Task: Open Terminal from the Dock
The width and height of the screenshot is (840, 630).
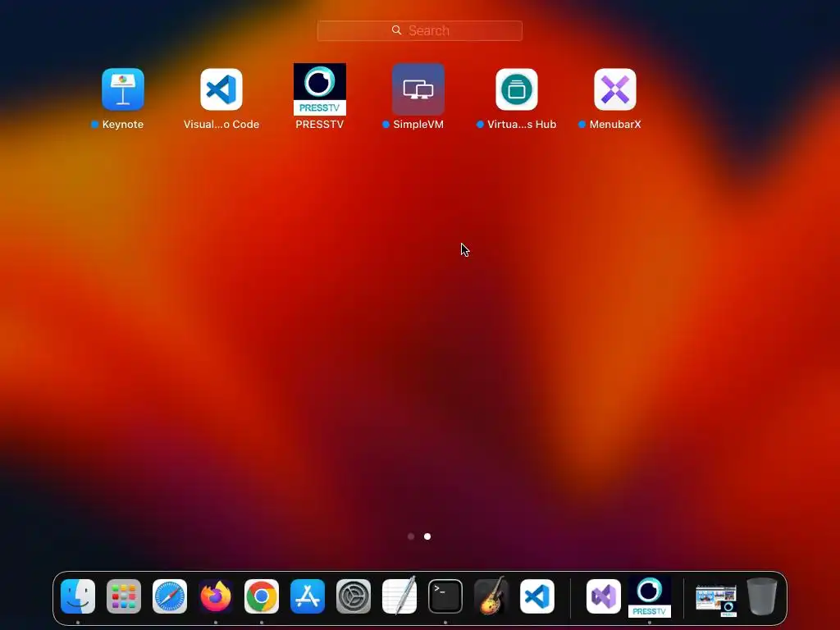Action: [445, 596]
